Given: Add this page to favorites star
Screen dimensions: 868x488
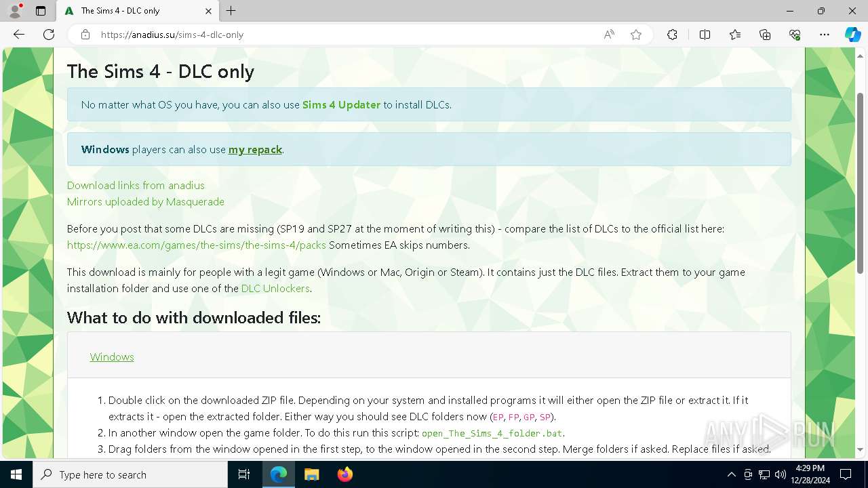Looking at the screenshot, I should (636, 35).
